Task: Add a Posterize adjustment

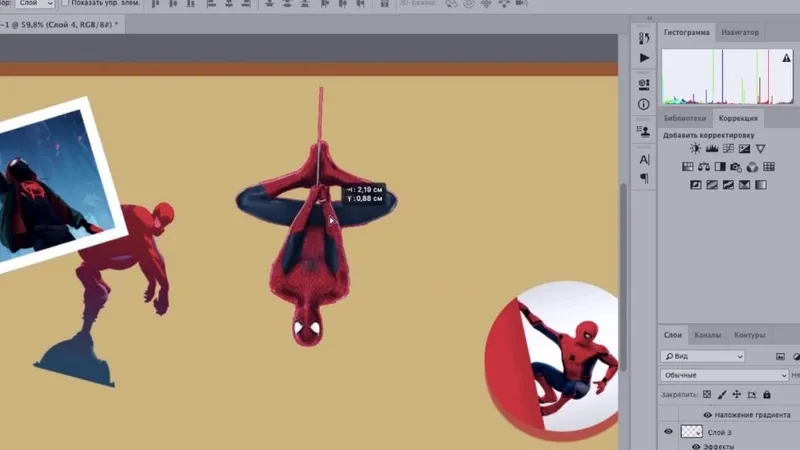Action: coord(712,185)
